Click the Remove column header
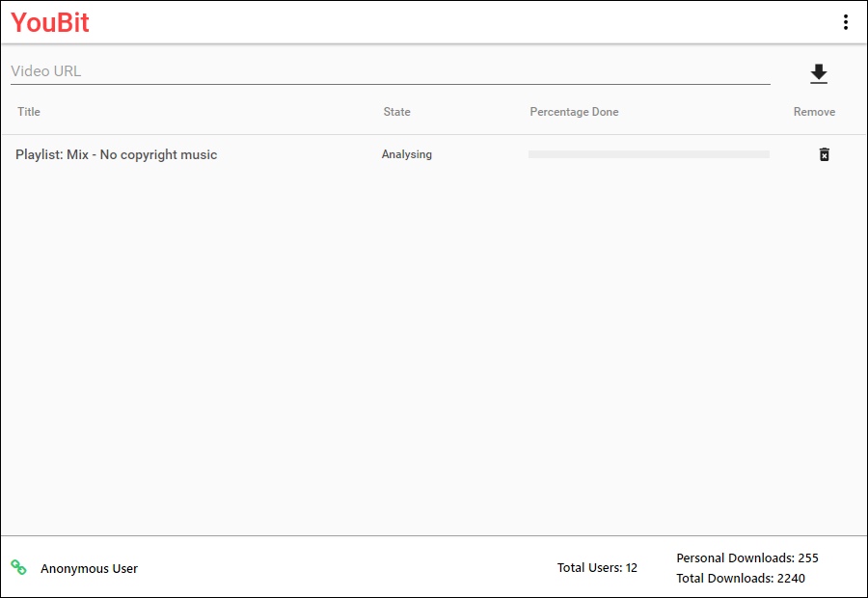This screenshot has height=598, width=868. click(814, 112)
